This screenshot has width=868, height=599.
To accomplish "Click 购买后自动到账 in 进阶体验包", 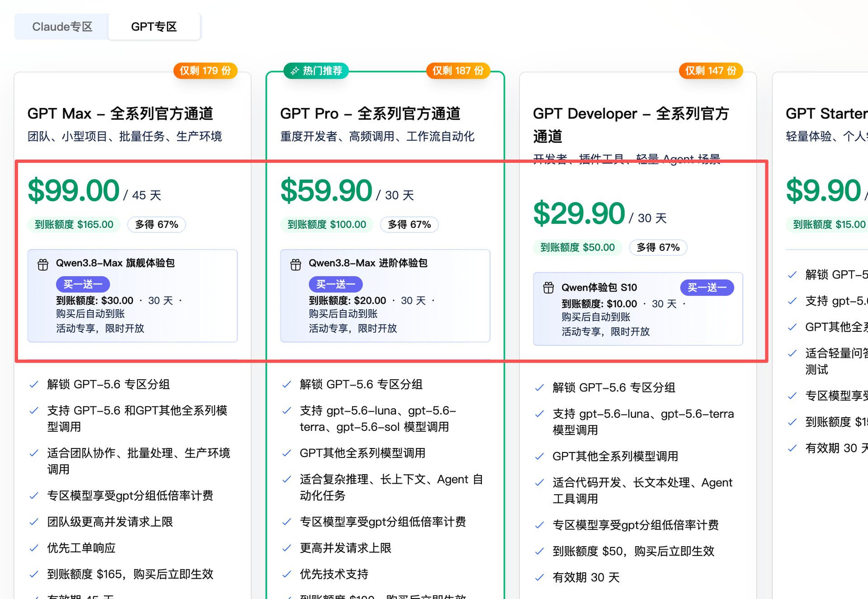I will tap(343, 314).
